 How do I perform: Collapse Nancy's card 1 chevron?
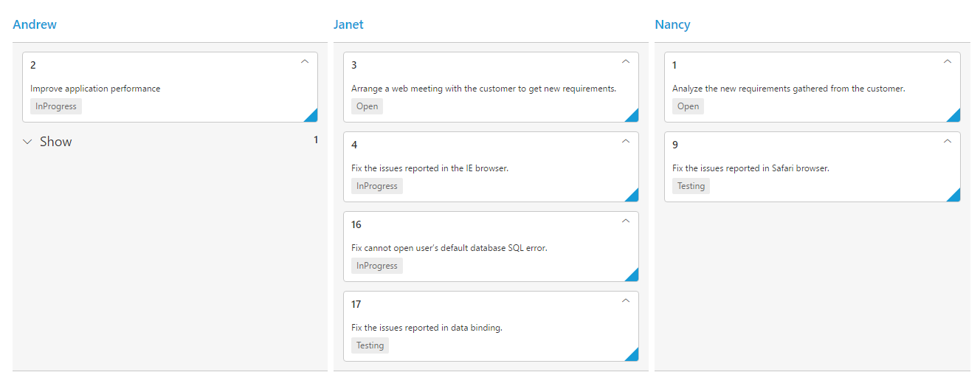coord(948,62)
